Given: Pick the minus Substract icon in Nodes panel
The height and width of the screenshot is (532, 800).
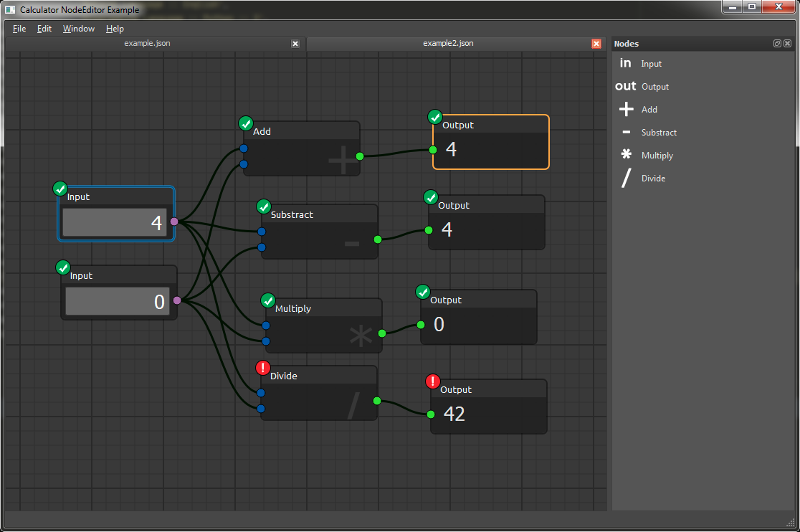Looking at the screenshot, I should pos(626,132).
